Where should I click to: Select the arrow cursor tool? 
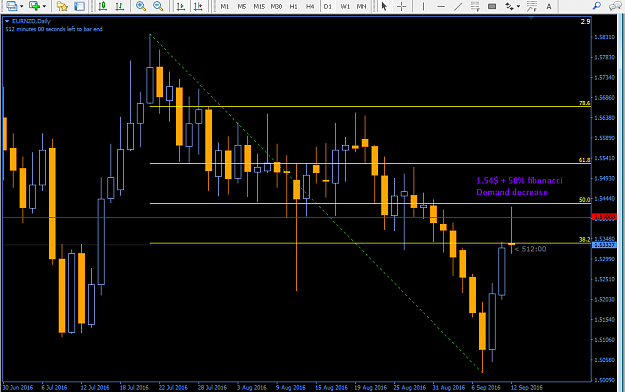[384, 6]
